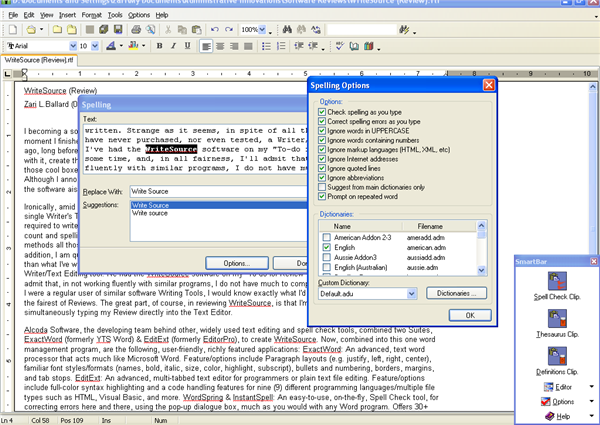Open the Custom Dictionary dropdown
The height and width of the screenshot is (425, 600).
coord(411,294)
